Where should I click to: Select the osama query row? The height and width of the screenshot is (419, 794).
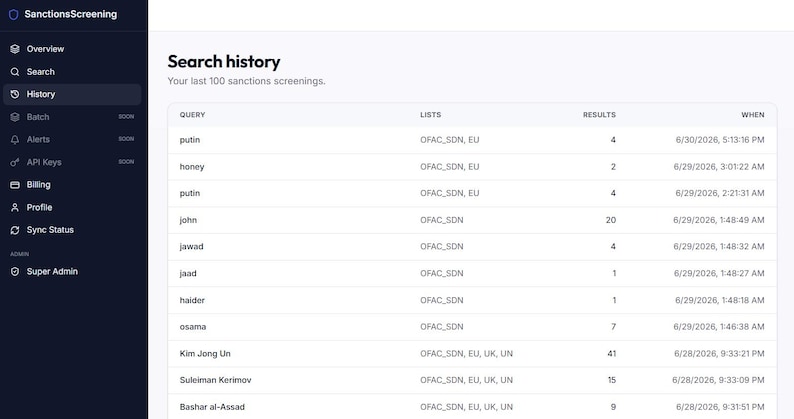click(472, 327)
